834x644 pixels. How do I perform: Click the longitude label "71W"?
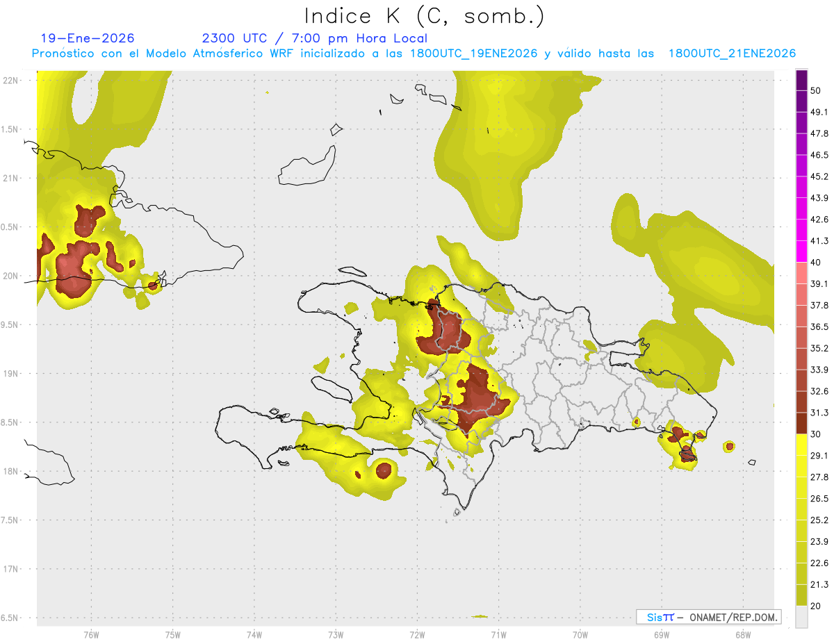point(498,635)
